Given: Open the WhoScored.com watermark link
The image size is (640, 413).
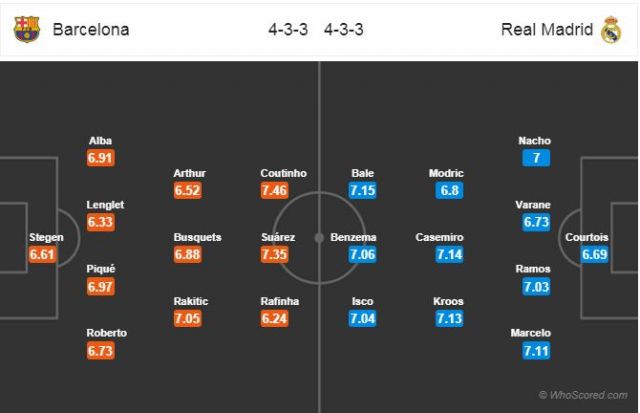Looking at the screenshot, I should tap(583, 395).
